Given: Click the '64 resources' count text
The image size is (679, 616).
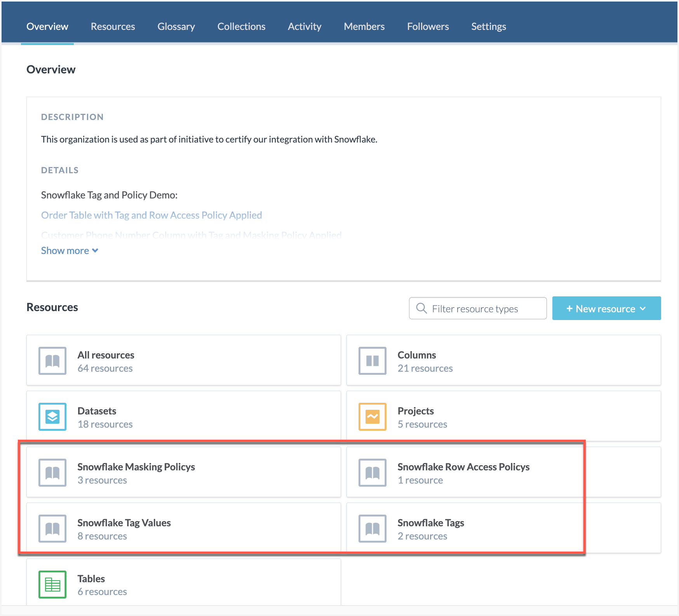Looking at the screenshot, I should pos(105,368).
